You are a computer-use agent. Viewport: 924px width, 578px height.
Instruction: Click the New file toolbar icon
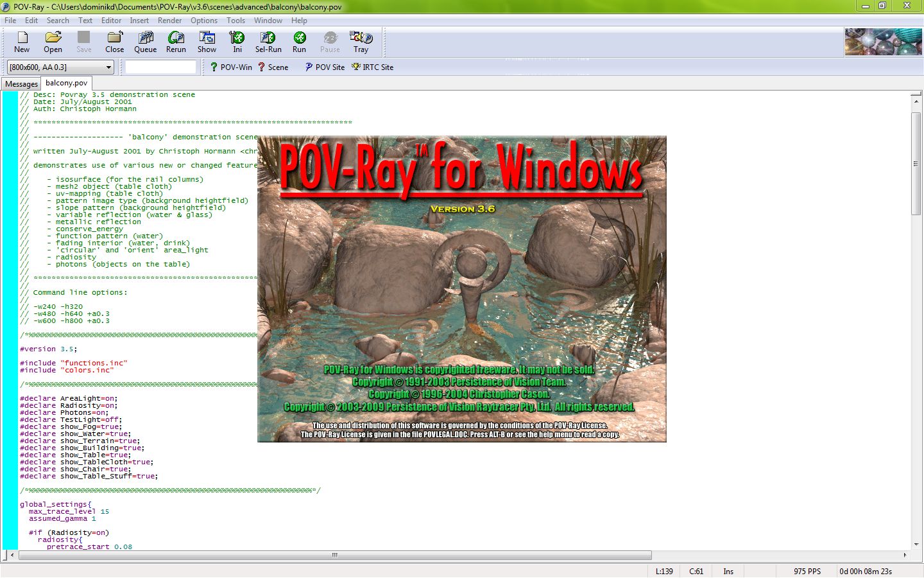(x=22, y=42)
